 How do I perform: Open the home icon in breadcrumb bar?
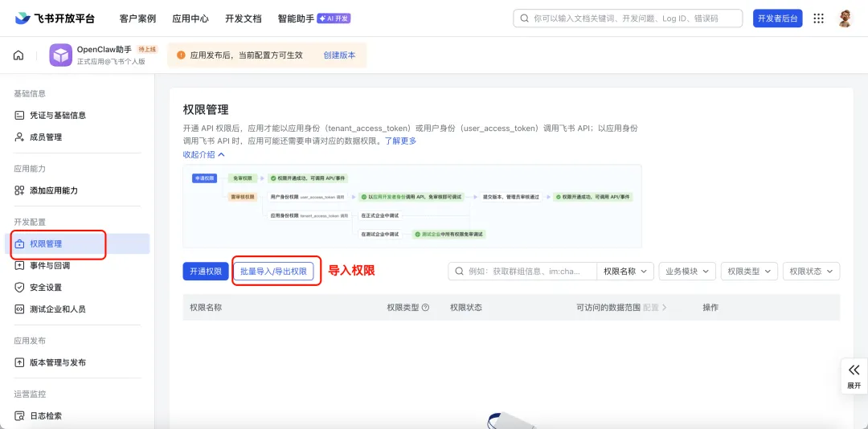pyautogui.click(x=18, y=55)
